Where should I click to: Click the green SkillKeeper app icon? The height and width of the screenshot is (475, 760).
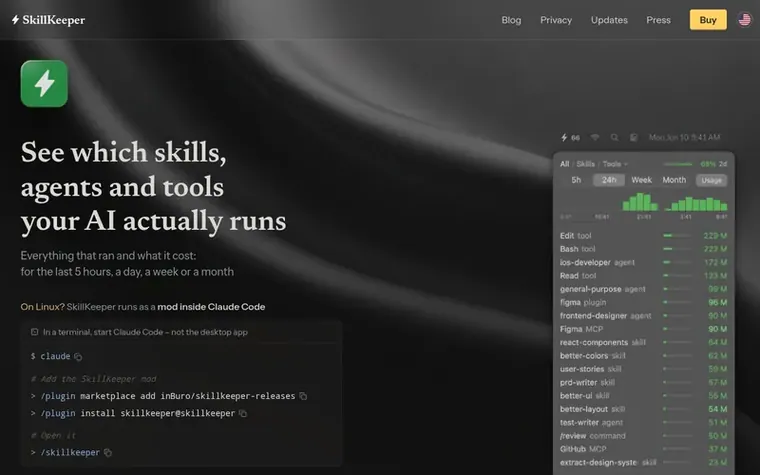tap(44, 83)
